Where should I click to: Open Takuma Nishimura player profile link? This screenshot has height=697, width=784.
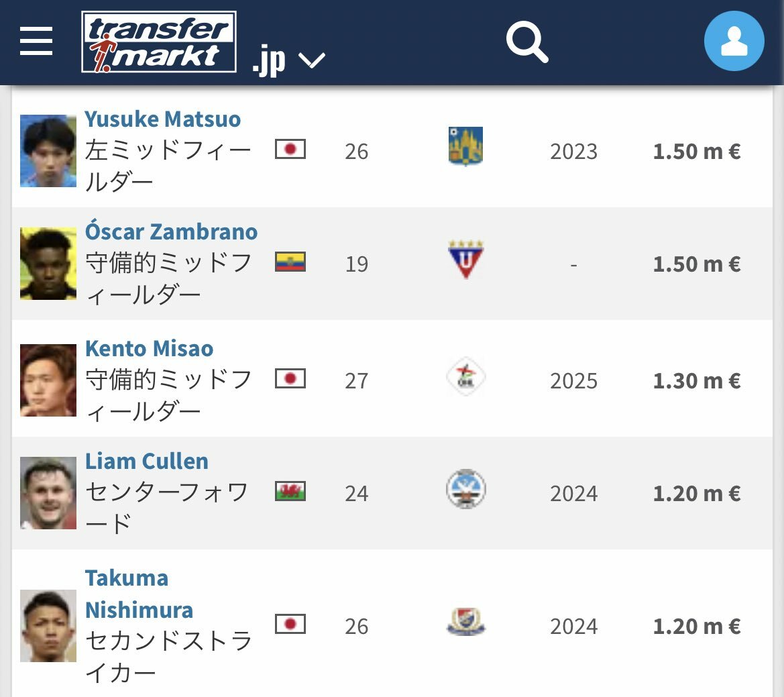pyautogui.click(x=139, y=594)
